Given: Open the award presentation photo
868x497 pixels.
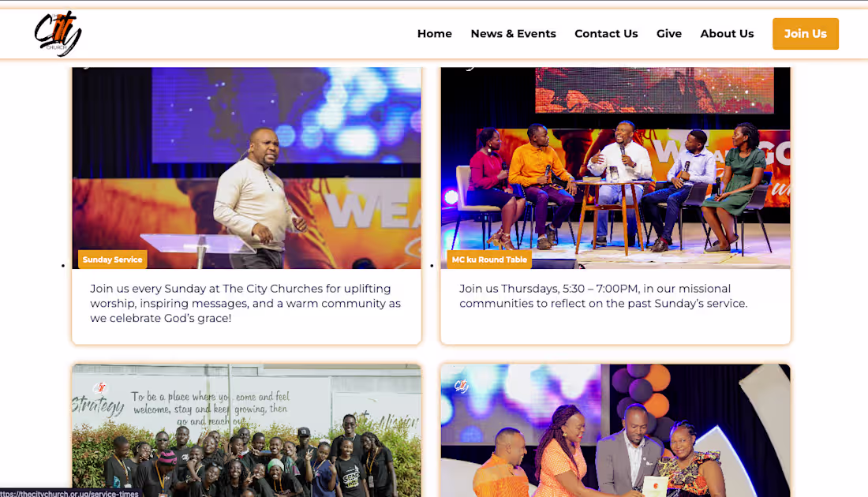Looking at the screenshot, I should pyautogui.click(x=615, y=431).
